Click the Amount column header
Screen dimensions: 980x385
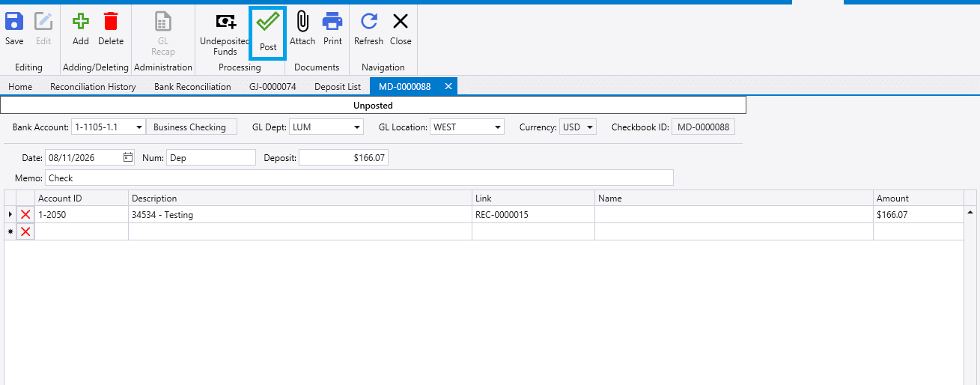(x=919, y=198)
